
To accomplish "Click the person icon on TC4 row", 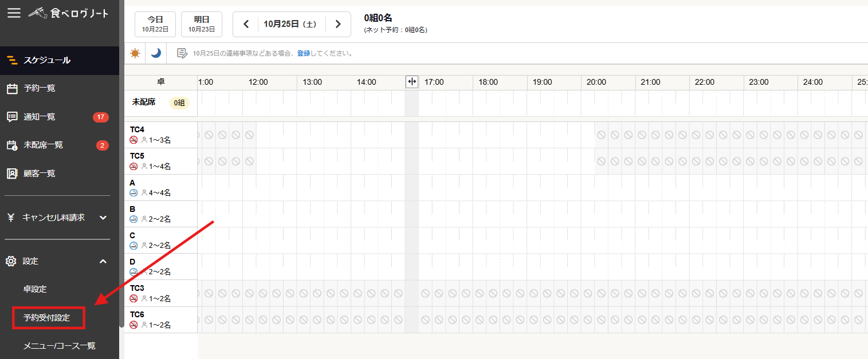I will [x=144, y=140].
